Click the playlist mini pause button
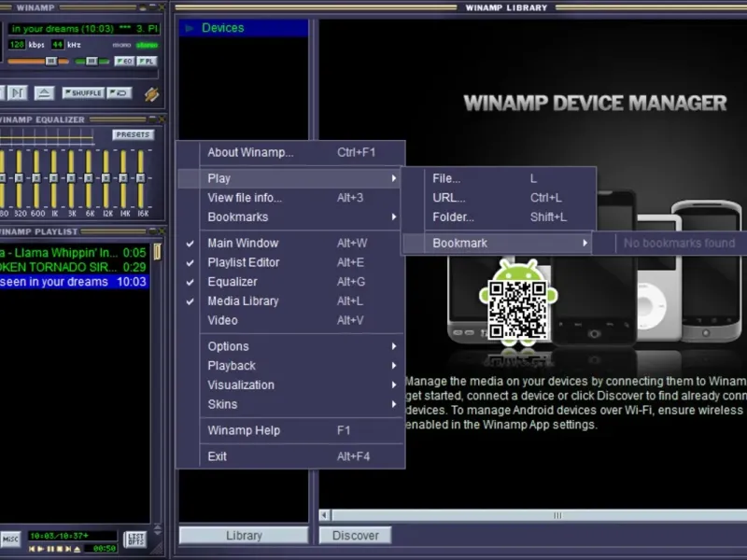Screen dimensions: 747x560 (x=50, y=549)
